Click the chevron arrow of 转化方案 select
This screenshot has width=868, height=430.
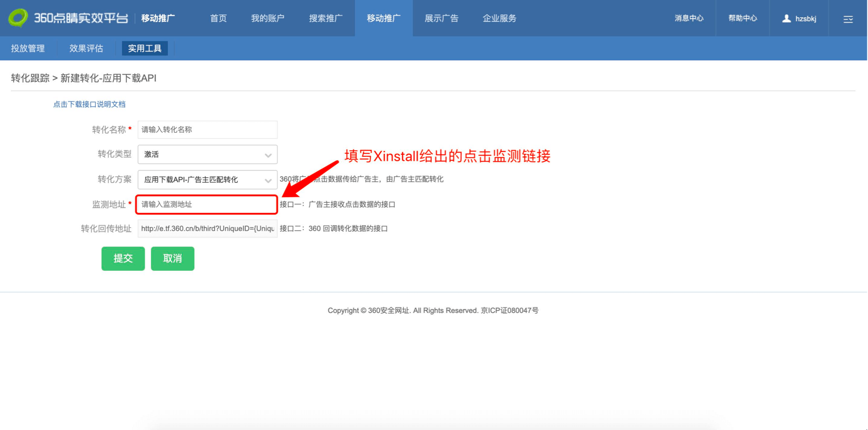click(268, 181)
